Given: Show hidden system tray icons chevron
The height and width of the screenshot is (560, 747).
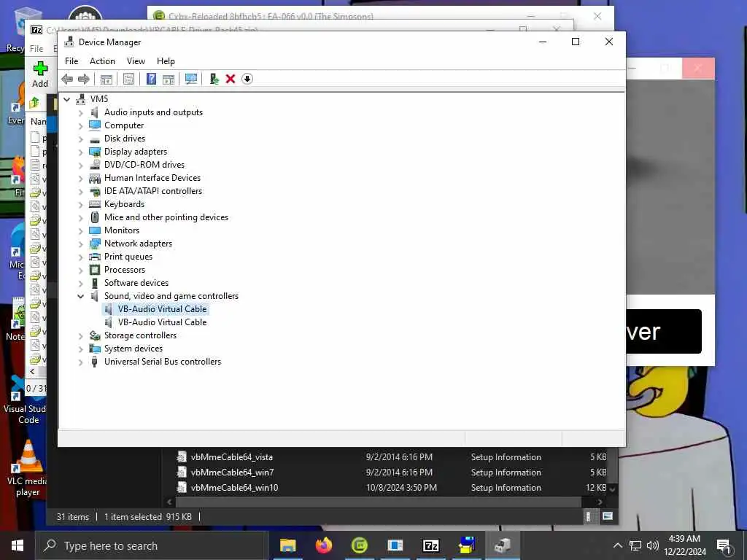Looking at the screenshot, I should (x=617, y=545).
